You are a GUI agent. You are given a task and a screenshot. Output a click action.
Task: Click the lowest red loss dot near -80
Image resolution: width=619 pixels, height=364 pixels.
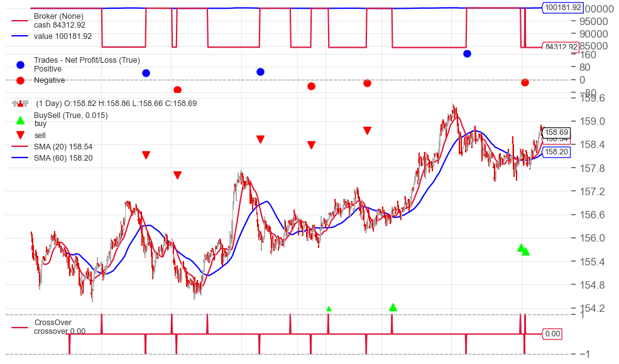178,90
